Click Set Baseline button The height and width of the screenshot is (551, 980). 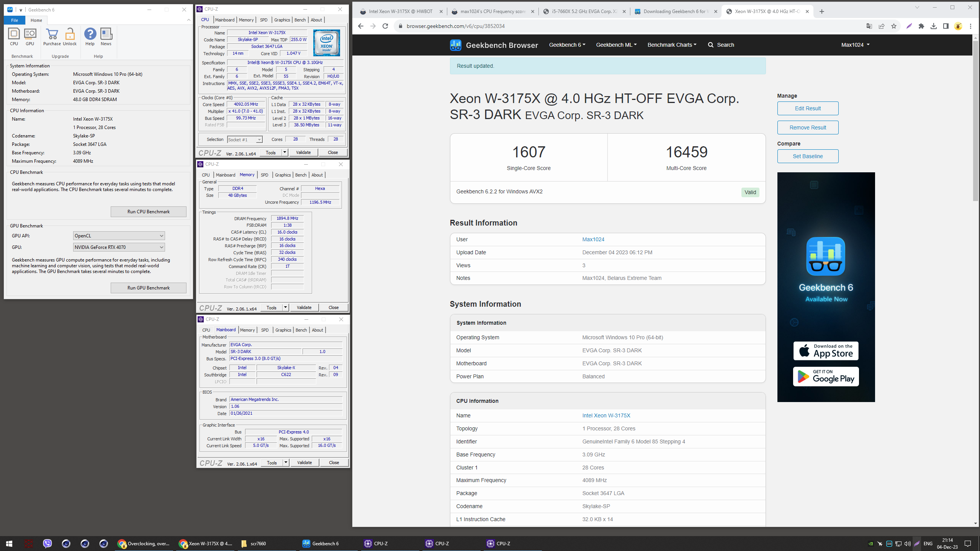808,156
